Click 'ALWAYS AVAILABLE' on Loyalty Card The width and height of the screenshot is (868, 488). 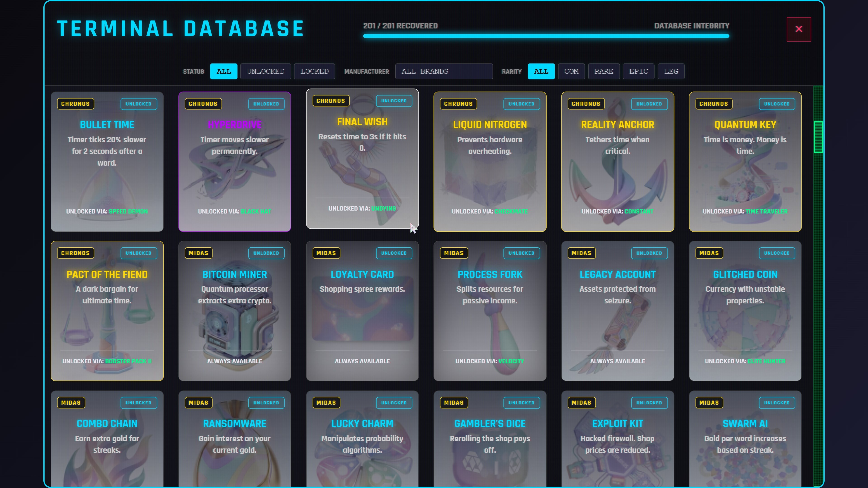pos(362,361)
